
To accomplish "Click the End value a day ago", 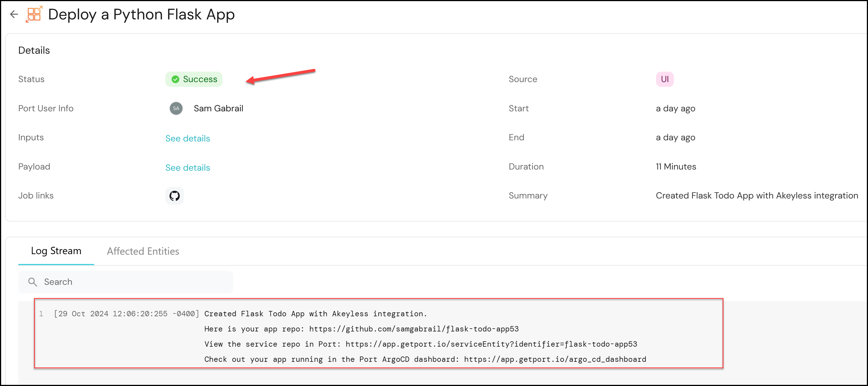I will 675,137.
